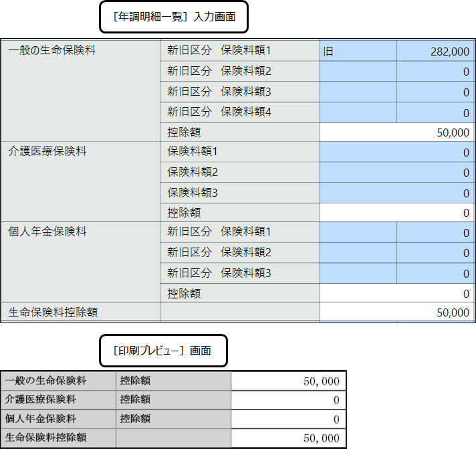The width and height of the screenshot is (476, 449).
Task: Click amount field for 一般の生命保険料 保険料額2
Action: coord(436,71)
